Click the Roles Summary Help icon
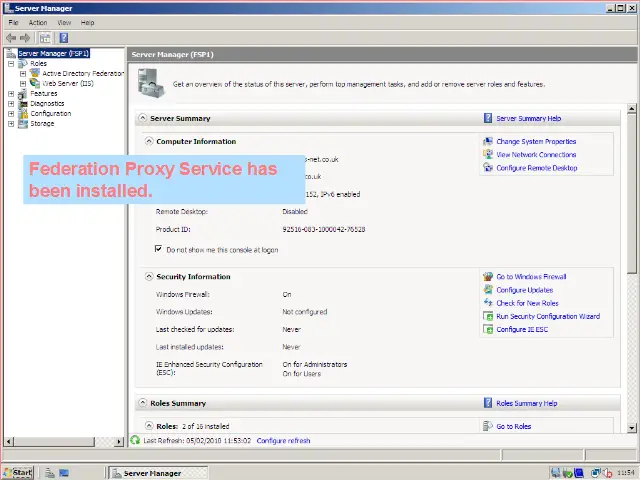 click(488, 403)
